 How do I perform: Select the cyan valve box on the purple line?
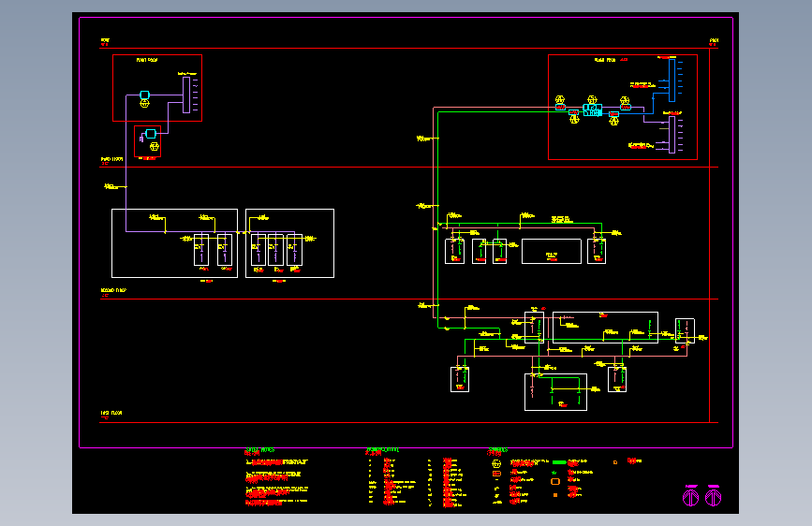pyautogui.click(x=626, y=108)
